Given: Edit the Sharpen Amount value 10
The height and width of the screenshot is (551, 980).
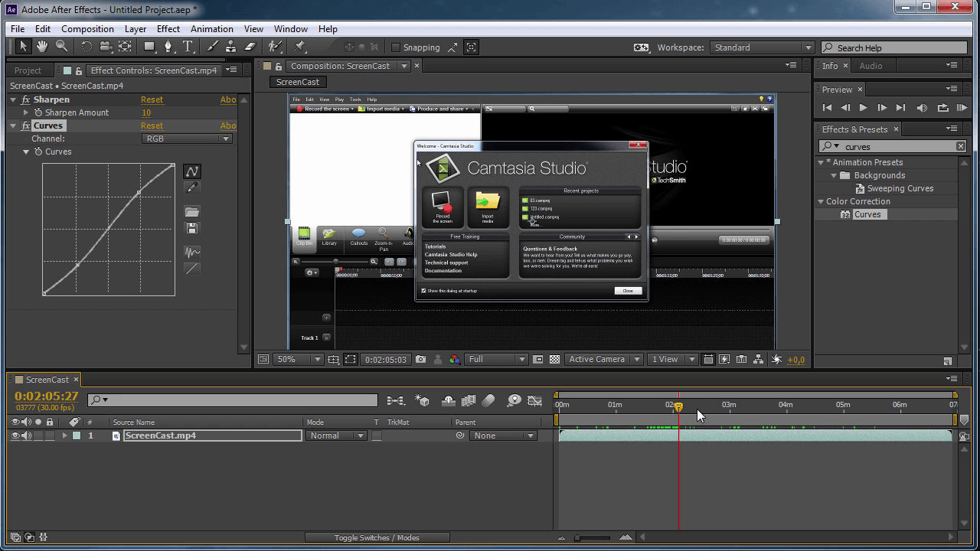Looking at the screenshot, I should coord(146,112).
